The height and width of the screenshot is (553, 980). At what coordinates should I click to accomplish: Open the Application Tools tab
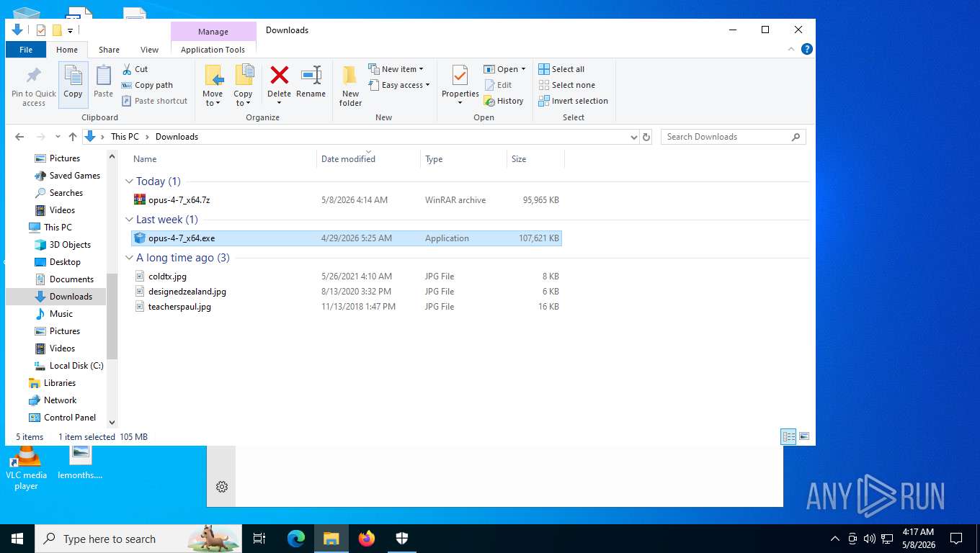click(213, 50)
